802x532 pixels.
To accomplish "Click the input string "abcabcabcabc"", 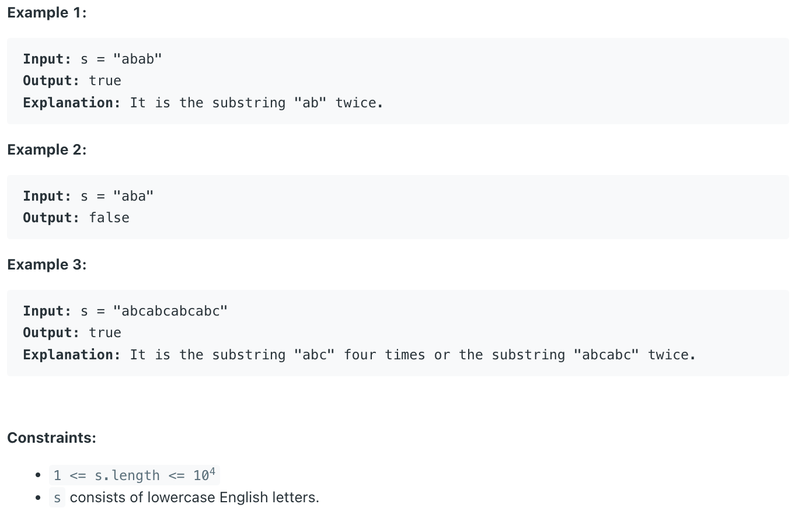I will [170, 311].
